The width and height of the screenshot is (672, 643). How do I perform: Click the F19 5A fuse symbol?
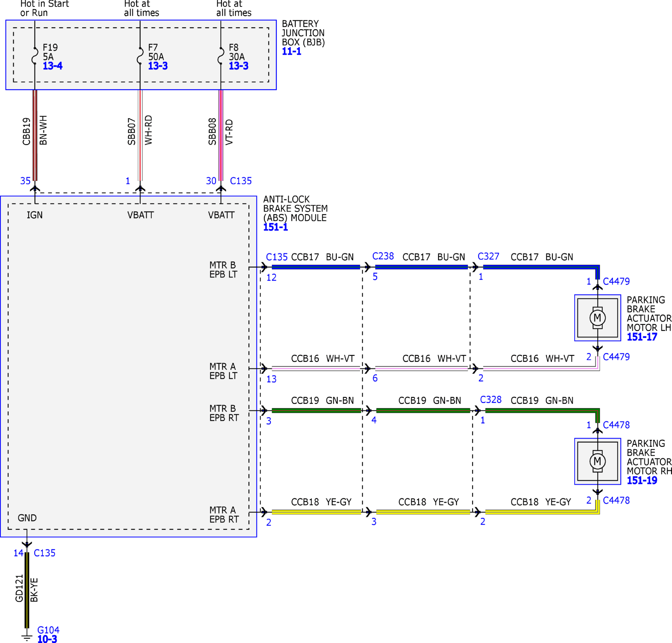(x=35, y=56)
